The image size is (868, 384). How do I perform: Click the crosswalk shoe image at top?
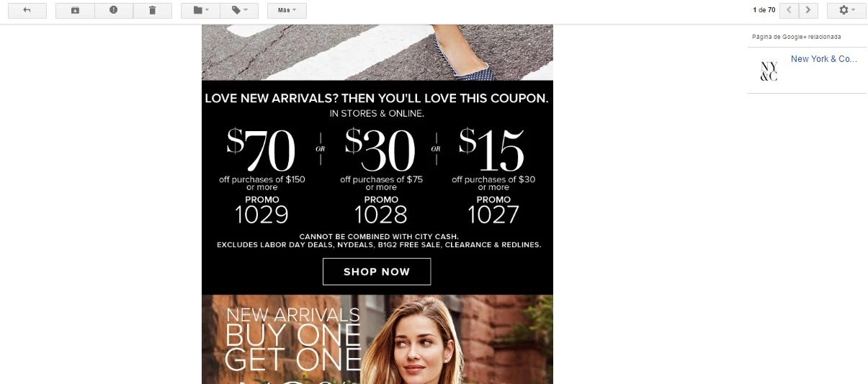point(377,52)
